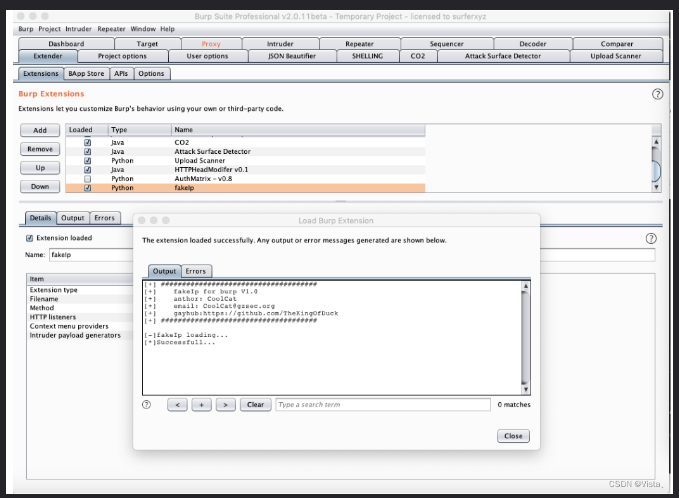The height and width of the screenshot is (498, 679).
Task: Toggle the fakeIp extension loaded checkbox
Action: click(x=87, y=188)
